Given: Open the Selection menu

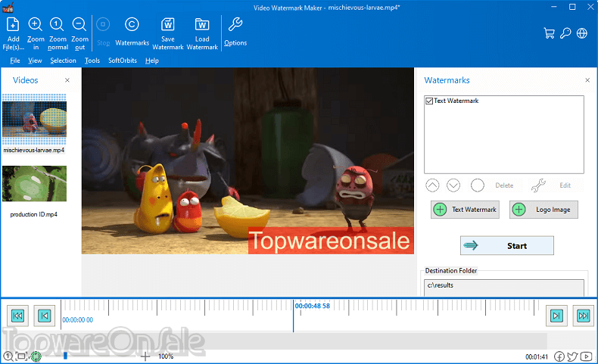Looking at the screenshot, I should tap(63, 61).
